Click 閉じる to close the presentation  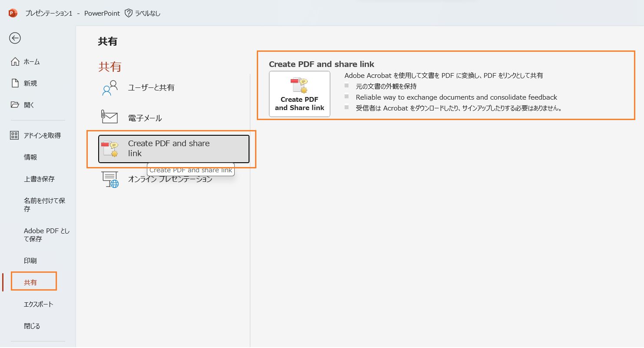[x=31, y=325]
